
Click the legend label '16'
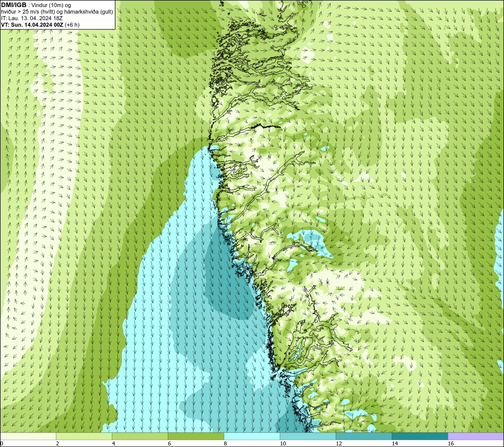point(451,444)
